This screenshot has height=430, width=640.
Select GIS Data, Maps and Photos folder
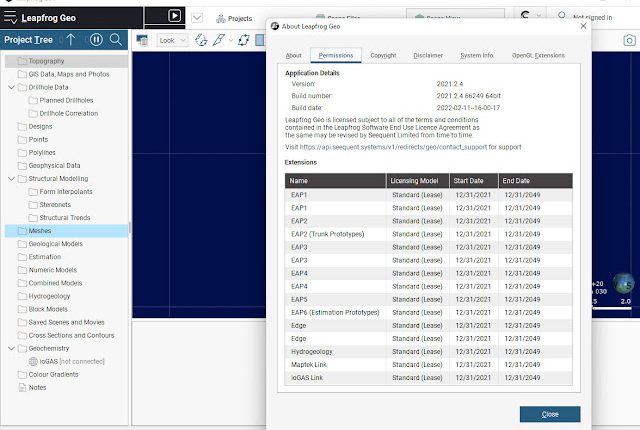click(x=64, y=74)
